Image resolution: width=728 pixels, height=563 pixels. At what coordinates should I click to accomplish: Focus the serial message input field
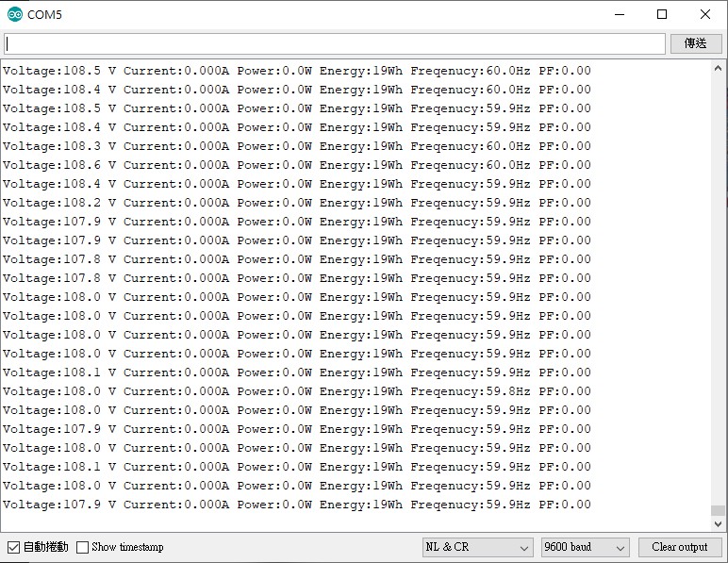[335, 44]
